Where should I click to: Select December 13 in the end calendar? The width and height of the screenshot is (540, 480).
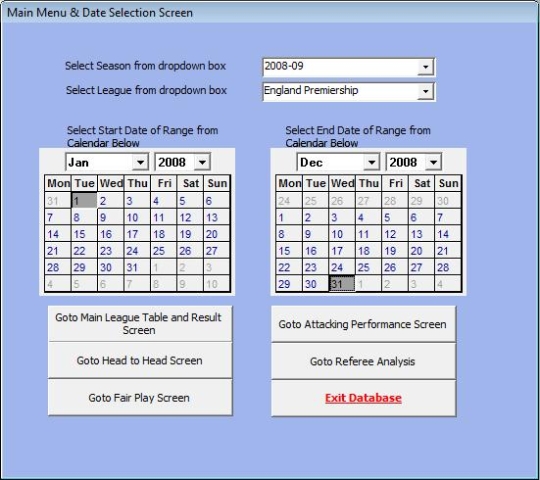422,234
